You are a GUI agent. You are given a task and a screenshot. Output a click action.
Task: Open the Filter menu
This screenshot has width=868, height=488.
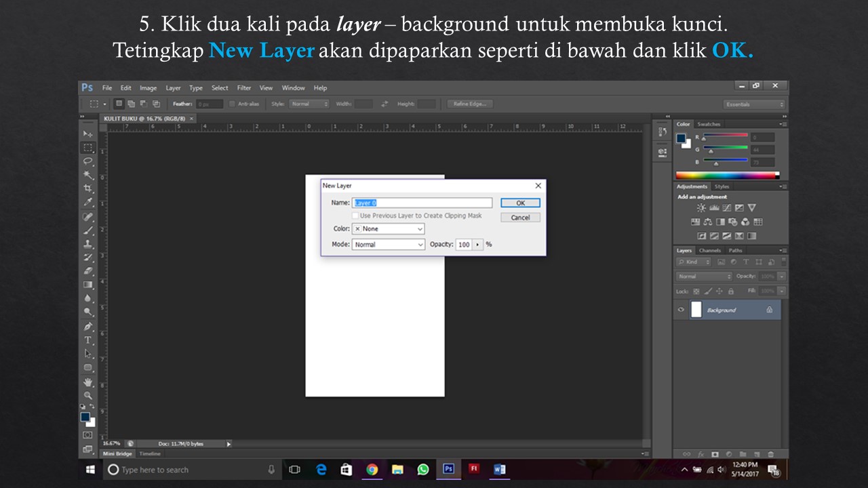coord(243,87)
